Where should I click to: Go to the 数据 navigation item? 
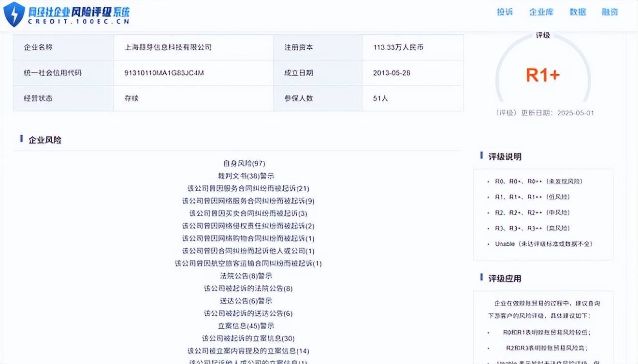[578, 12]
